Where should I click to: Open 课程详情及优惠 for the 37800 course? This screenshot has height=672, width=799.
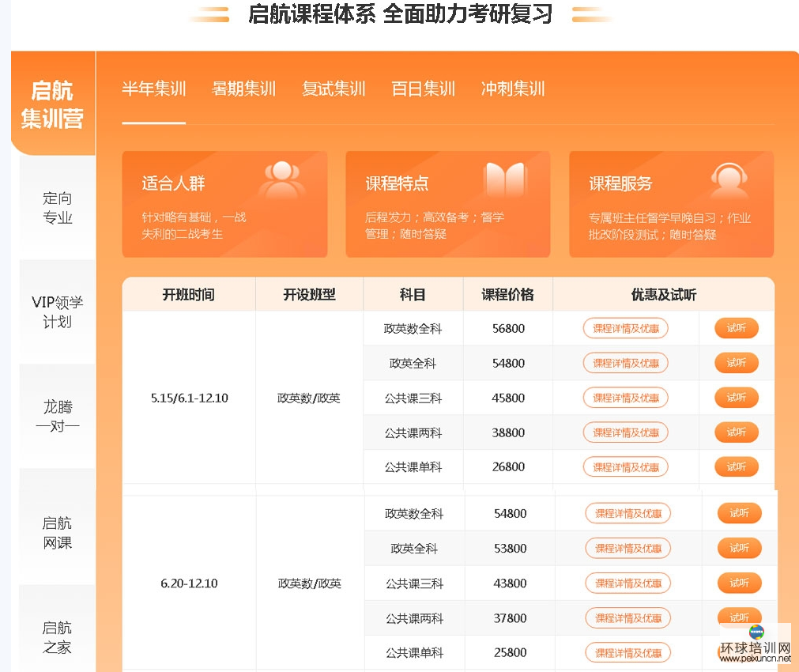pos(628,618)
